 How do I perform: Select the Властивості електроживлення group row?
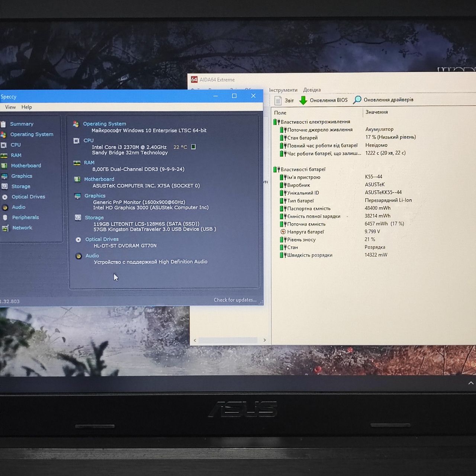[312, 122]
